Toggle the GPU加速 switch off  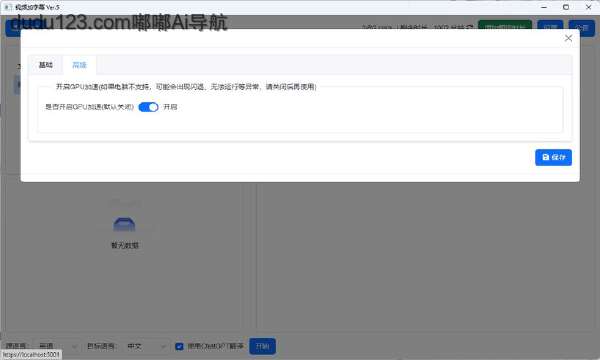pos(148,107)
